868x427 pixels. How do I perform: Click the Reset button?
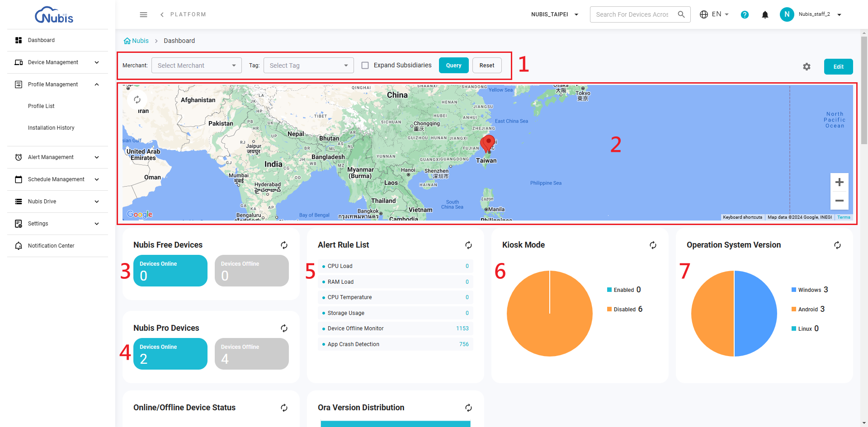[x=487, y=66]
